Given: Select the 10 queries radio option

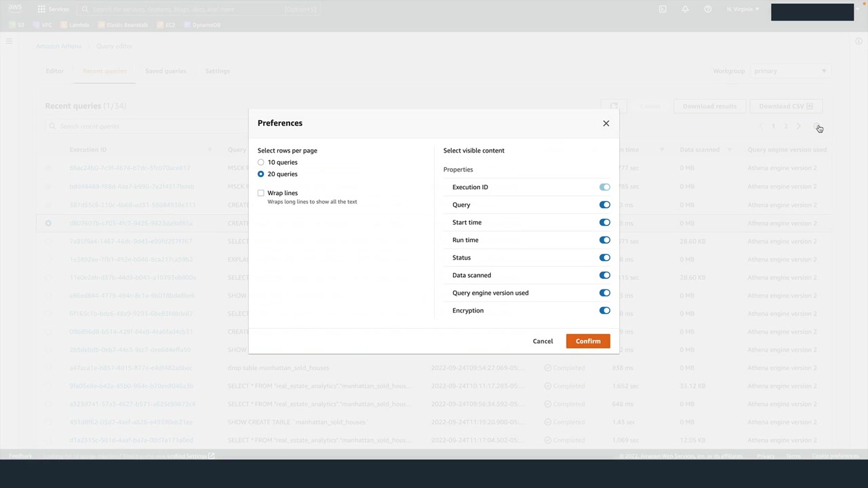Looking at the screenshot, I should pyautogui.click(x=261, y=163).
